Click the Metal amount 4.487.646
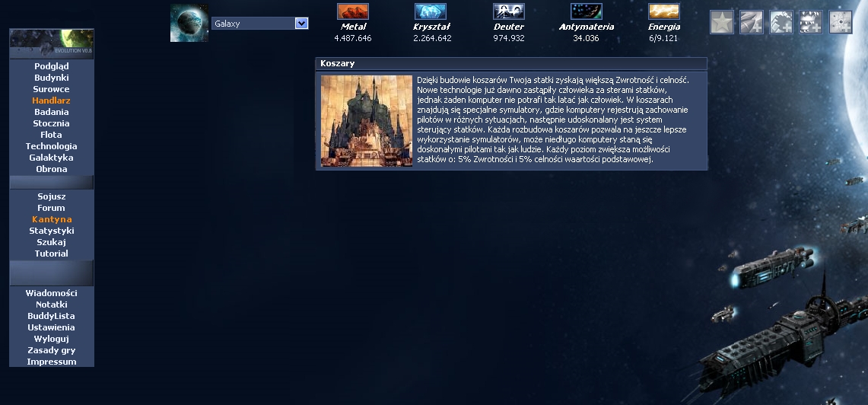Image resolution: width=868 pixels, height=405 pixels. (x=353, y=38)
